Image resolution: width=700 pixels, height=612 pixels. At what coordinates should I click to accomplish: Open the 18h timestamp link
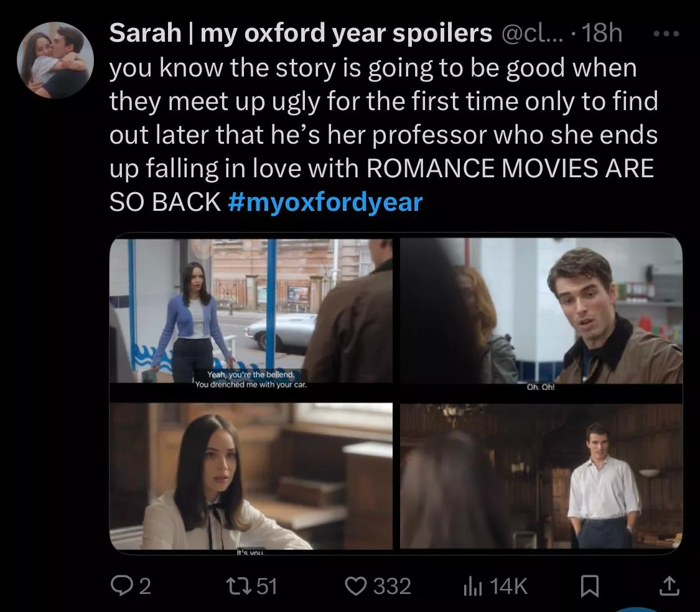click(604, 34)
